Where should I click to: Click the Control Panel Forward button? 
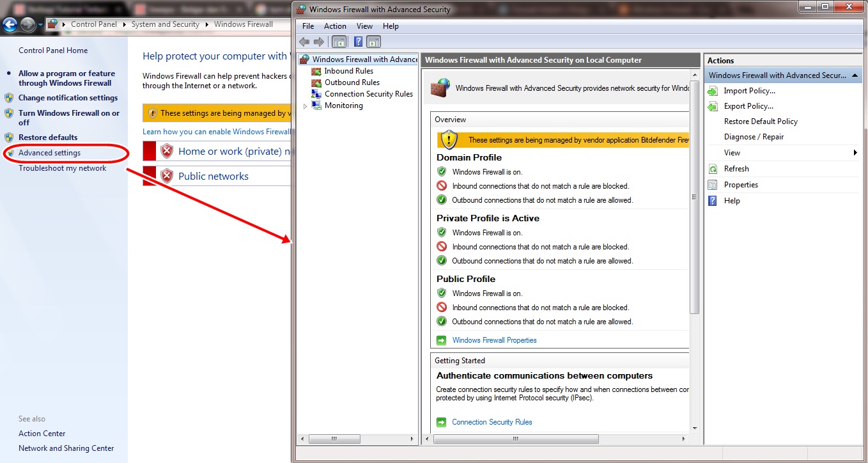(x=27, y=25)
